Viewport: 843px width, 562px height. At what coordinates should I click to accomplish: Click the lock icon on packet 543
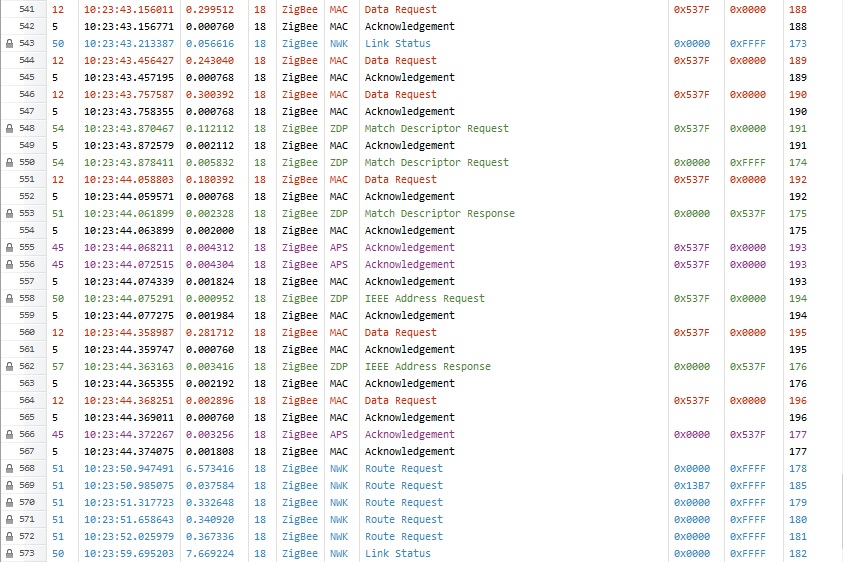click(9, 44)
